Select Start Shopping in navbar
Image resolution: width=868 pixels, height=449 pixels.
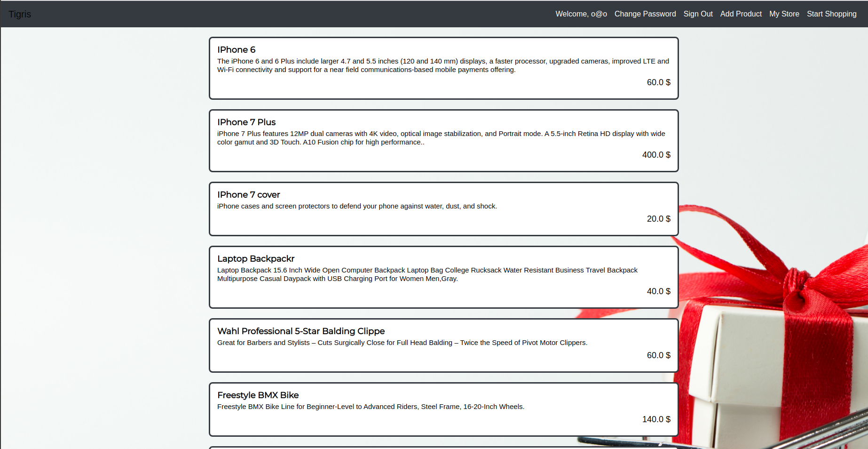click(832, 14)
